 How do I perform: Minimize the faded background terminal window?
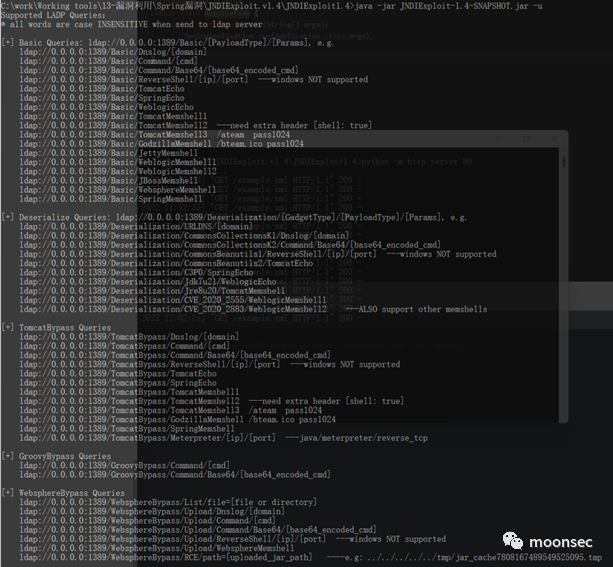[498, 139]
